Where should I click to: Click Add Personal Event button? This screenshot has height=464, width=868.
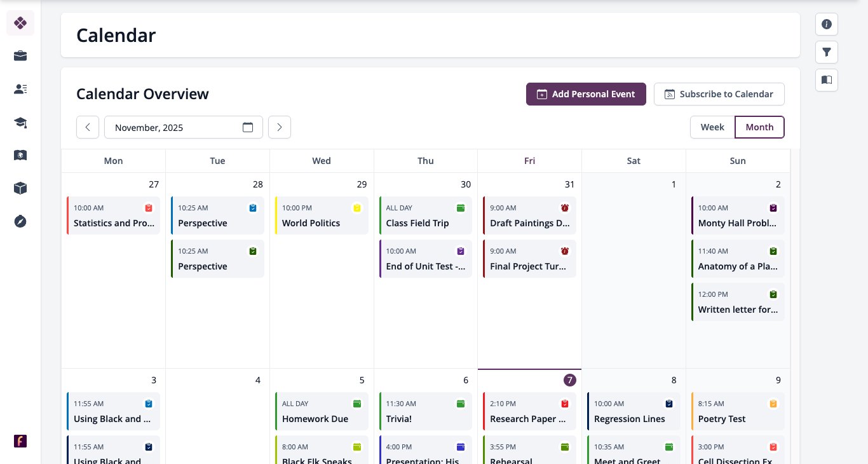pos(586,94)
